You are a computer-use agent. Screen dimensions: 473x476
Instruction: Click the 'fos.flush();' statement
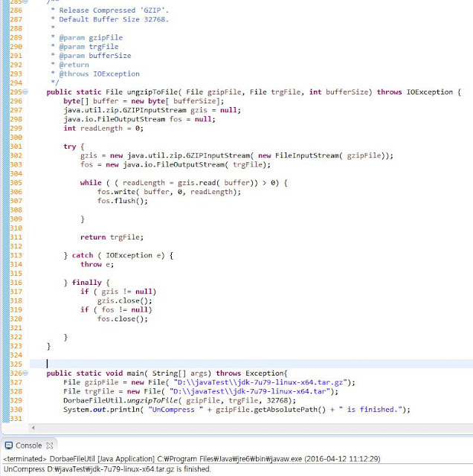point(123,201)
